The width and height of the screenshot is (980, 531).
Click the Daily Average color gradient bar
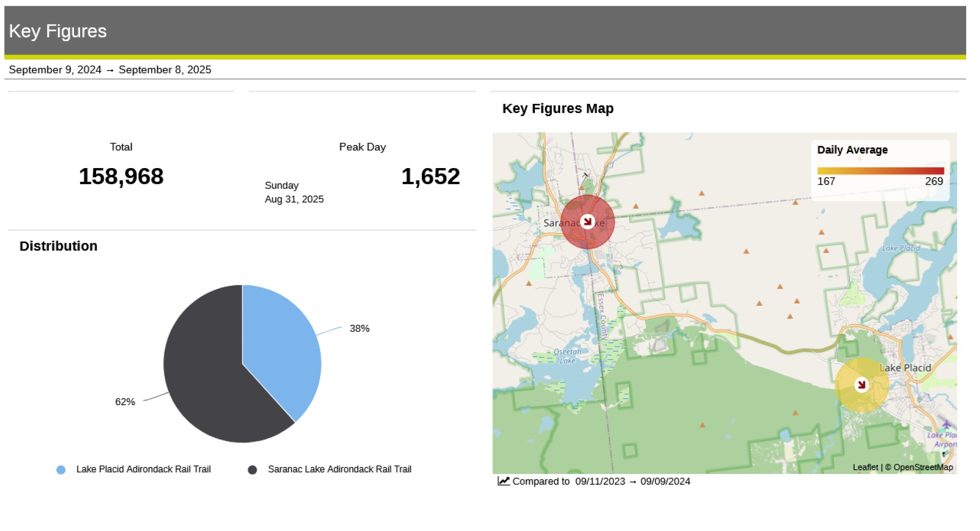(880, 171)
